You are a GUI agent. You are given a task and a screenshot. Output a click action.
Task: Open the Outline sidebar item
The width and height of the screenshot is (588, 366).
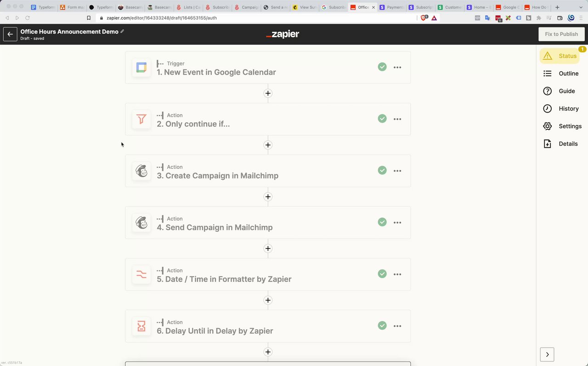(x=560, y=74)
